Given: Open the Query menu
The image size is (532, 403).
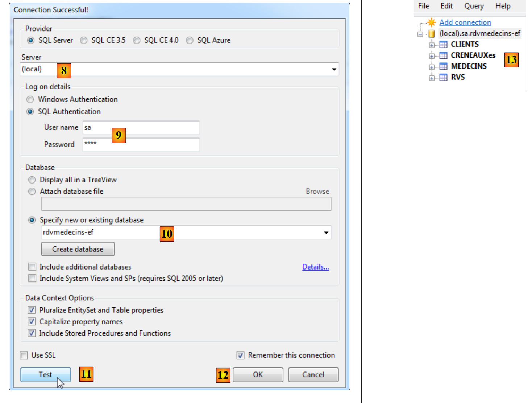Looking at the screenshot, I should 474,6.
